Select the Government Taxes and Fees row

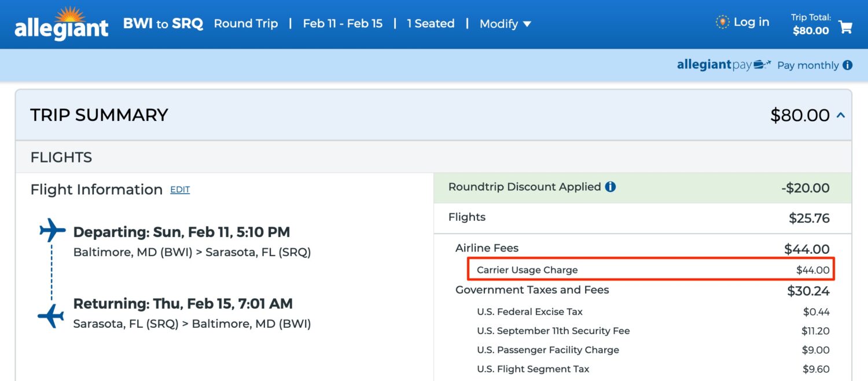click(532, 290)
